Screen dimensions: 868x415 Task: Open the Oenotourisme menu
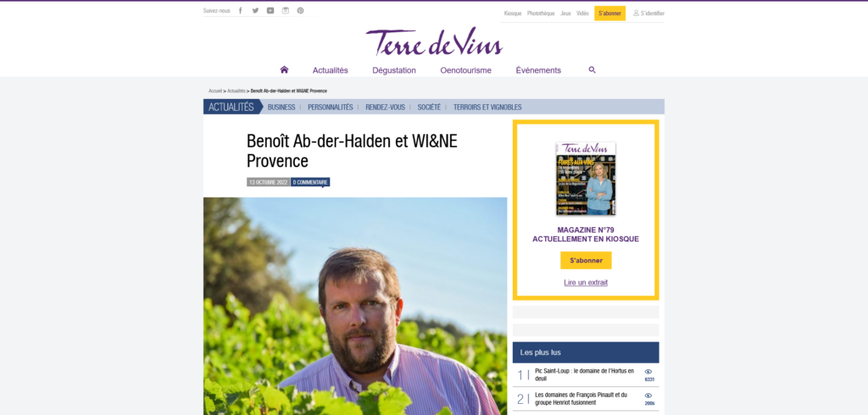[465, 70]
